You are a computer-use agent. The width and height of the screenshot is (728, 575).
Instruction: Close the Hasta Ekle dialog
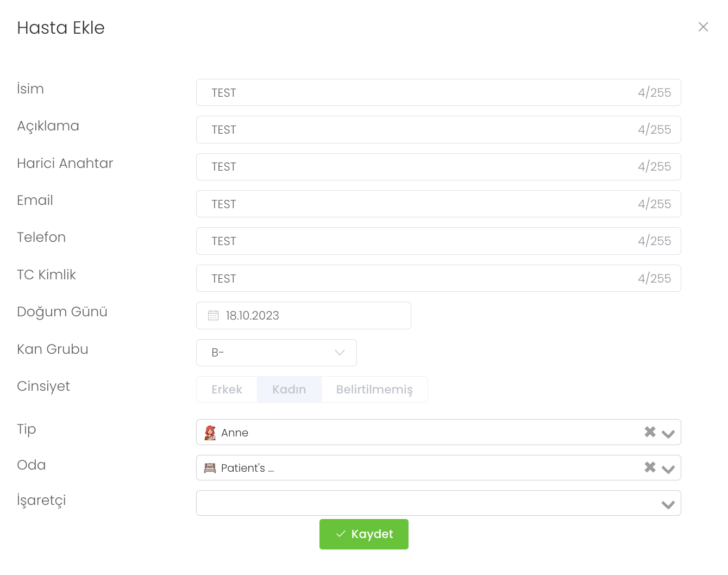click(x=703, y=27)
